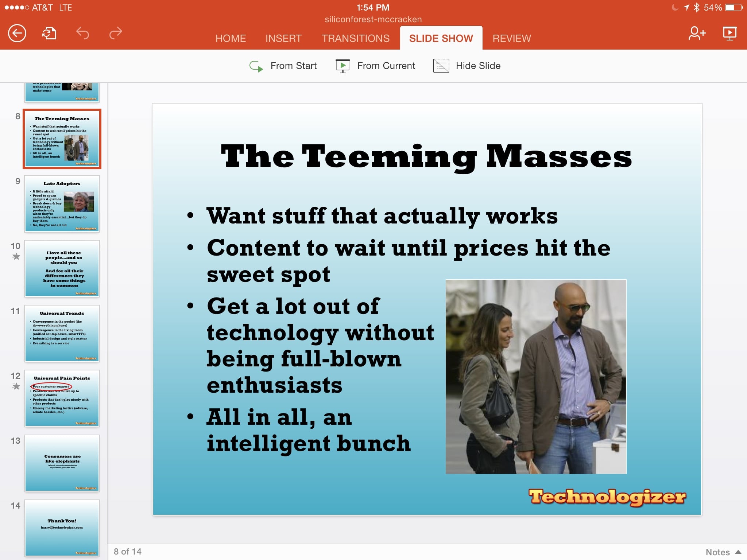Screen dimensions: 747x560
Task: Click the From Current screen icon
Action: click(342, 66)
